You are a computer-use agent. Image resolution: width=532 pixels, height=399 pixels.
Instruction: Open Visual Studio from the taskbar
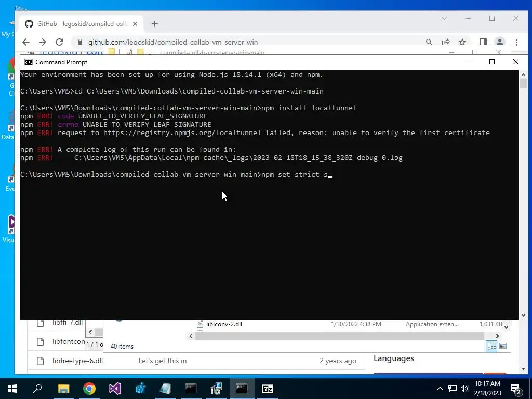click(115, 389)
